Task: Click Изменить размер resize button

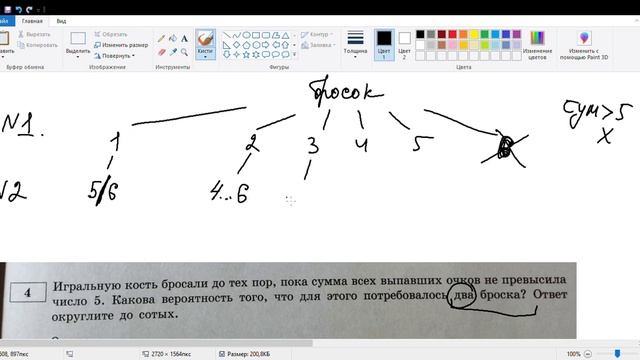Action: [121, 45]
